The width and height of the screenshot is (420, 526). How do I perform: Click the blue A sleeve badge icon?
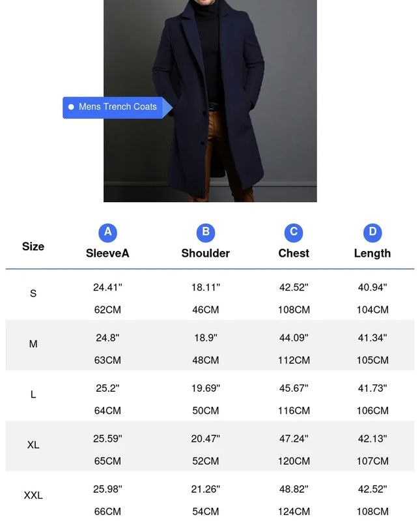[x=107, y=232]
